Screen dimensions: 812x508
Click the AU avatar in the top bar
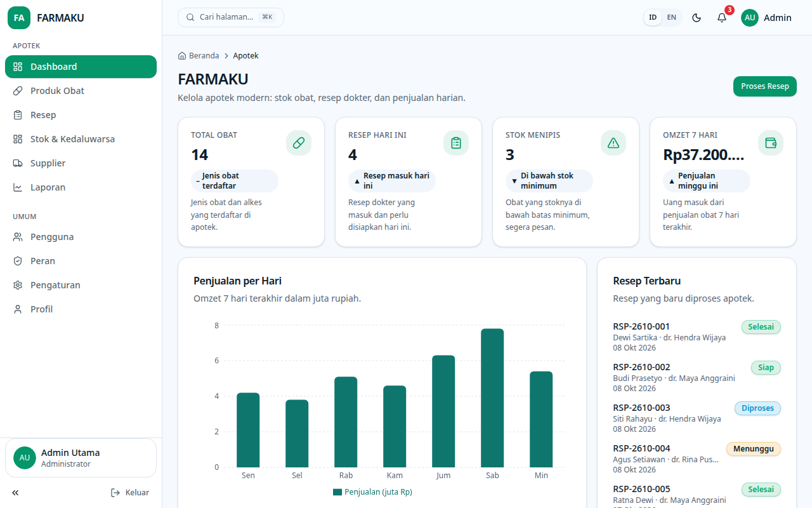pyautogui.click(x=750, y=18)
